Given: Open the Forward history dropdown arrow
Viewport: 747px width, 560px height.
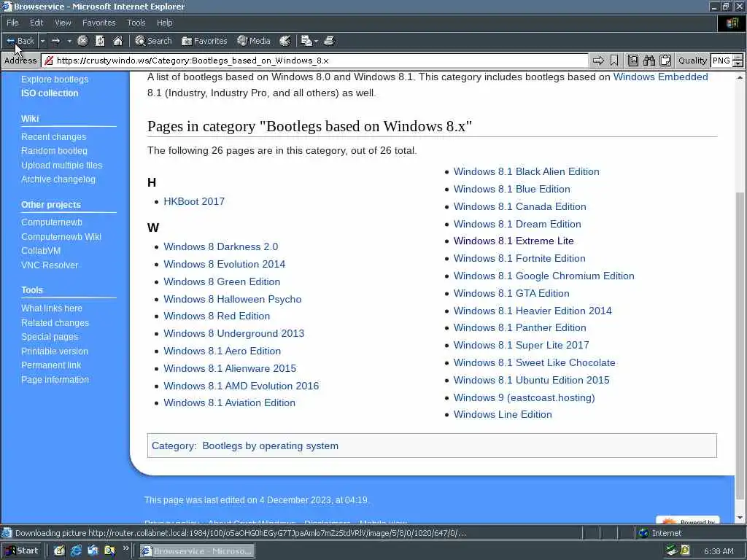Looking at the screenshot, I should pos(69,41).
